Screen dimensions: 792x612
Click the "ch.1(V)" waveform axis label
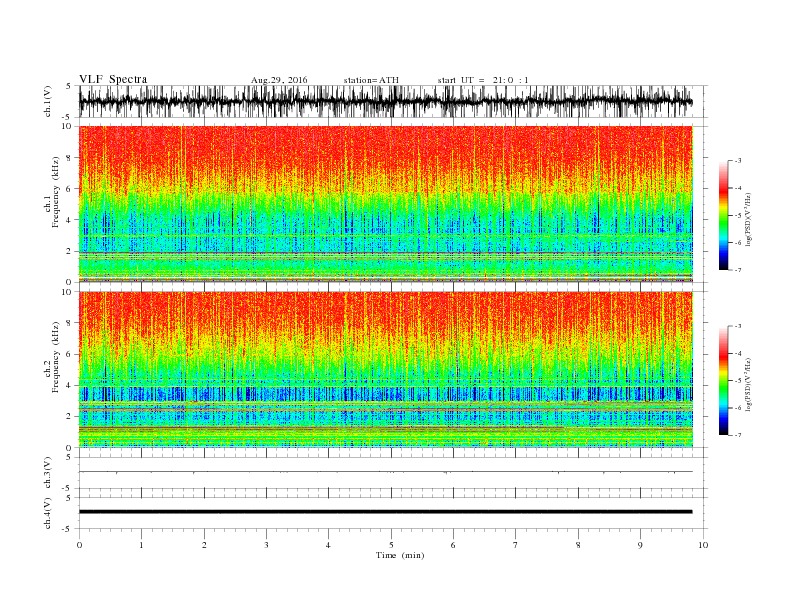tap(48, 101)
